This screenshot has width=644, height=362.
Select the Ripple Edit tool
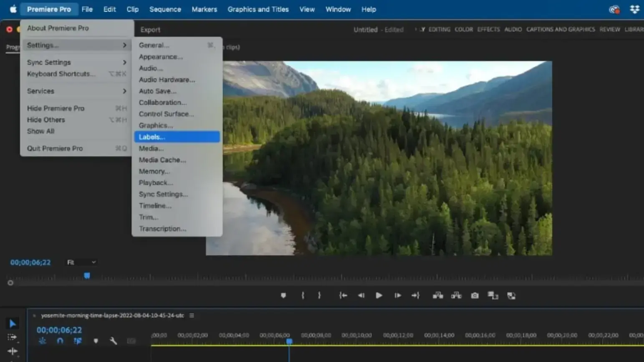tap(12, 351)
